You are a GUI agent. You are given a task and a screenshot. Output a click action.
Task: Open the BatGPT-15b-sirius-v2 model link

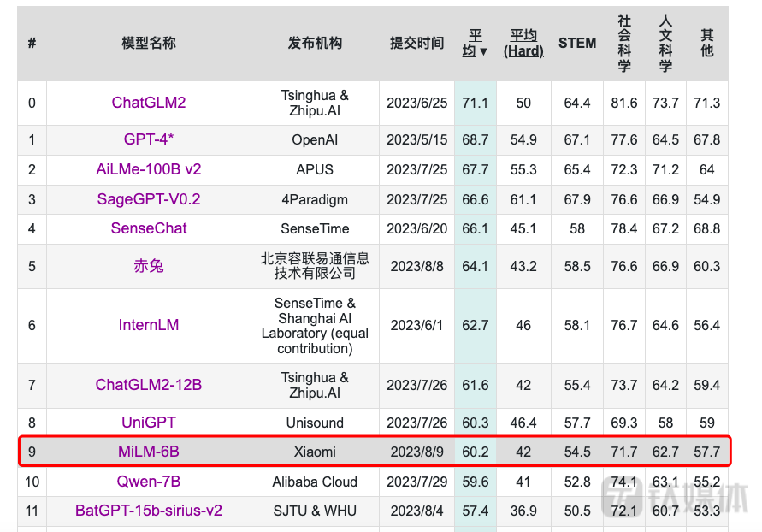pos(148,511)
